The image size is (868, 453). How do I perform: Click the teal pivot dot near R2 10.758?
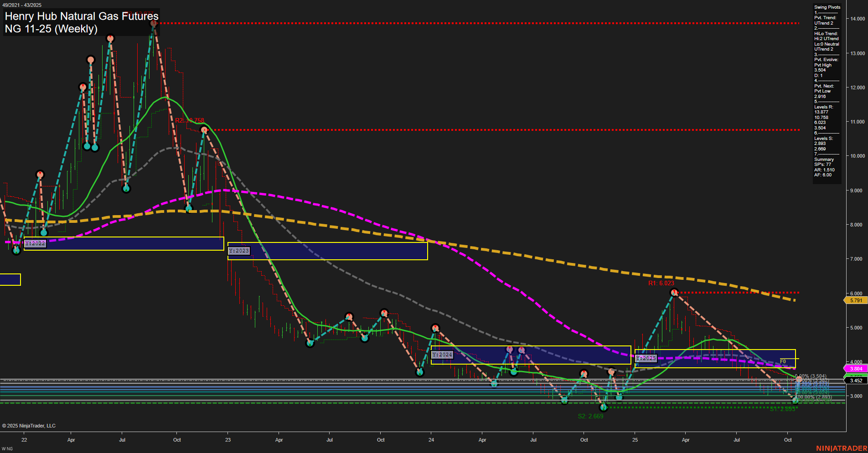point(203,129)
